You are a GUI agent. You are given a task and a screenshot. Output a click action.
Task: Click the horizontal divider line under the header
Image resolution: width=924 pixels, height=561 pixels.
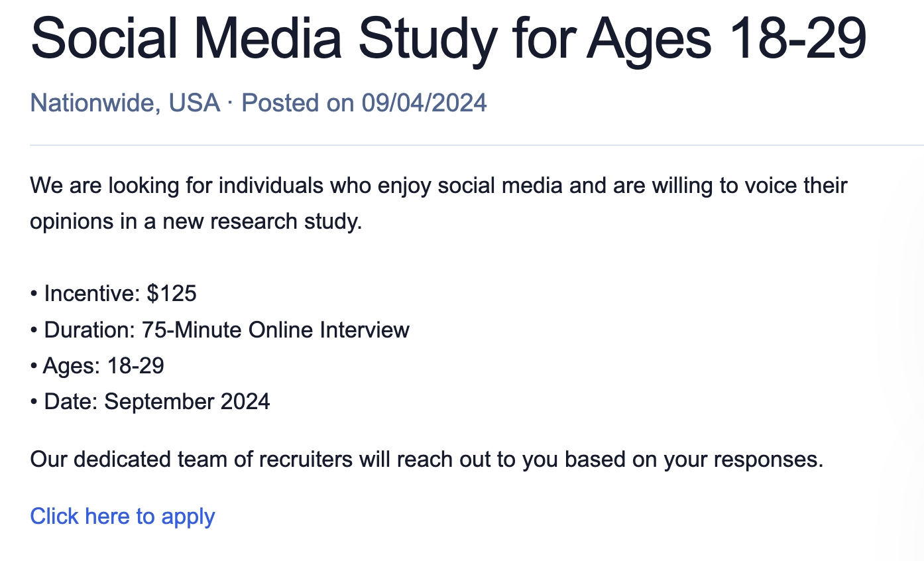[477, 145]
